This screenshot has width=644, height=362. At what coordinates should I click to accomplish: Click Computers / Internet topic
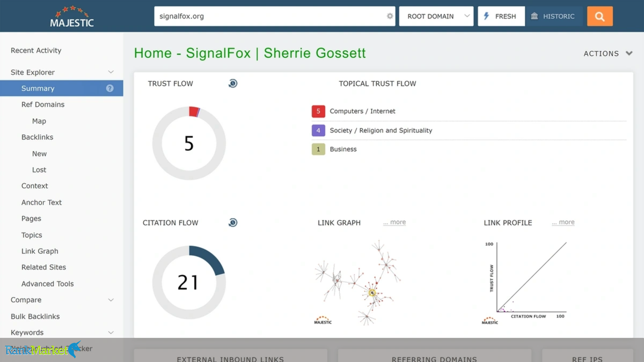click(x=362, y=111)
